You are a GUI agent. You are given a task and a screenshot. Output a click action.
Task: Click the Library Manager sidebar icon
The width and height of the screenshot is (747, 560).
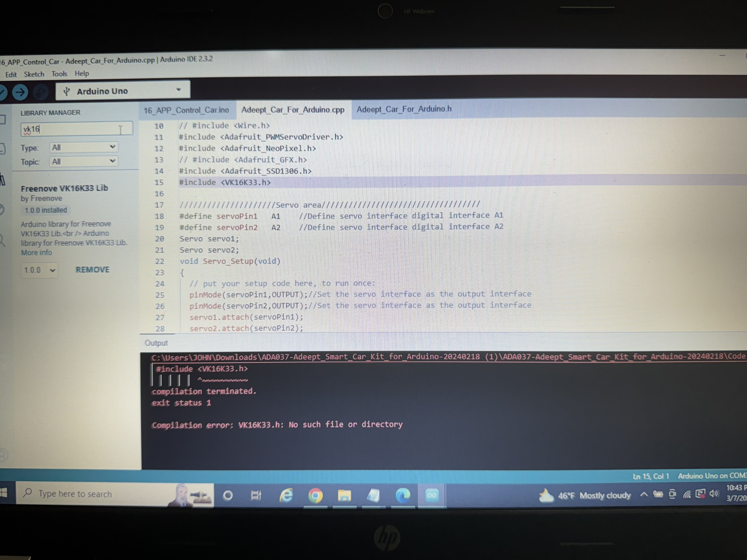click(x=3, y=180)
